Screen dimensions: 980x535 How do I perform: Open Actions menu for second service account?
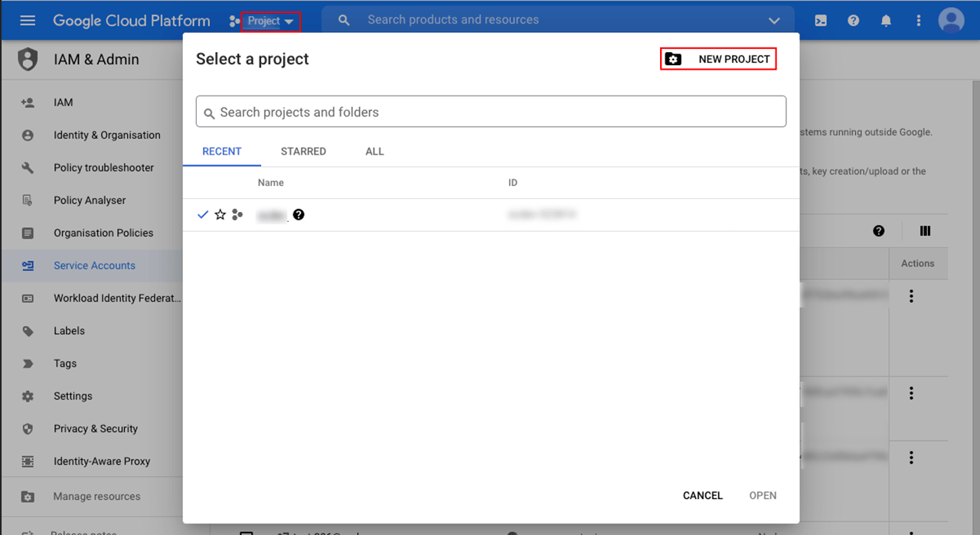tap(911, 393)
